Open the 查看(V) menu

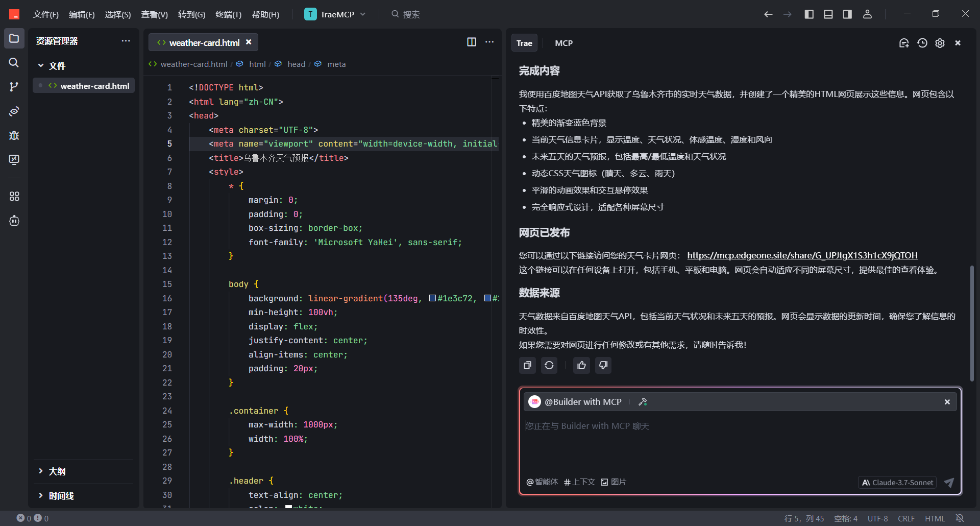click(154, 14)
